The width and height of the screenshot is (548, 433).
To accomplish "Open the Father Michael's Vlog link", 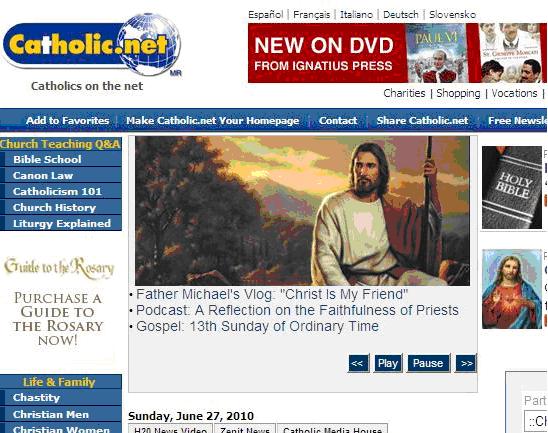I will click(272, 294).
